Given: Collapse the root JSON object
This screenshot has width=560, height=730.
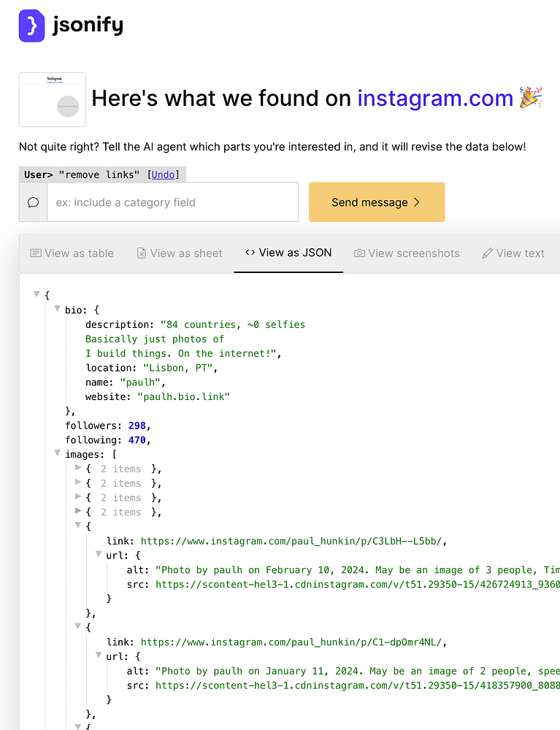Looking at the screenshot, I should click(x=37, y=294).
